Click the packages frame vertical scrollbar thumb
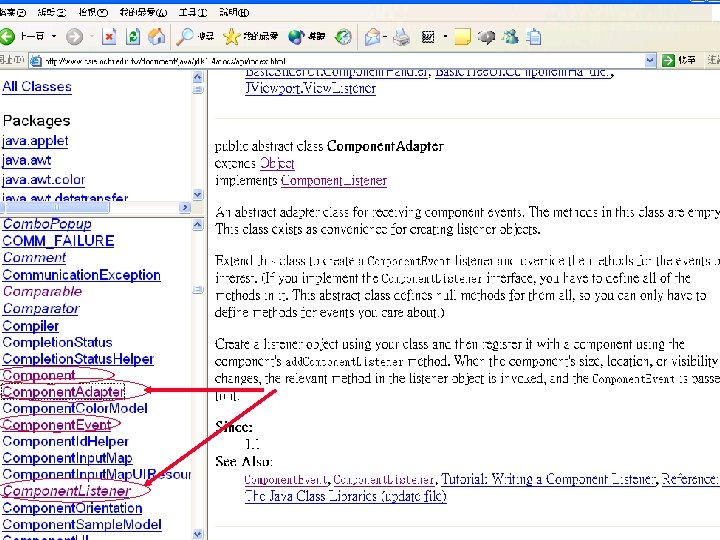This screenshot has height=540, width=720. 197,90
